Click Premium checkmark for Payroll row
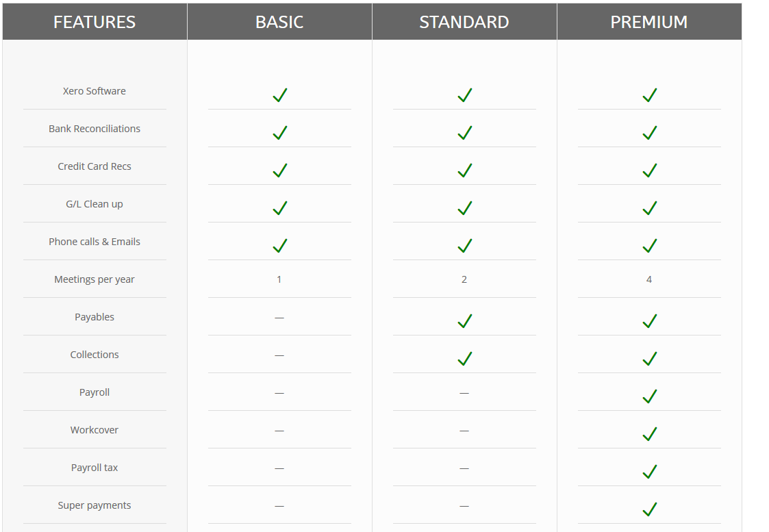769x532 pixels. 649,396
